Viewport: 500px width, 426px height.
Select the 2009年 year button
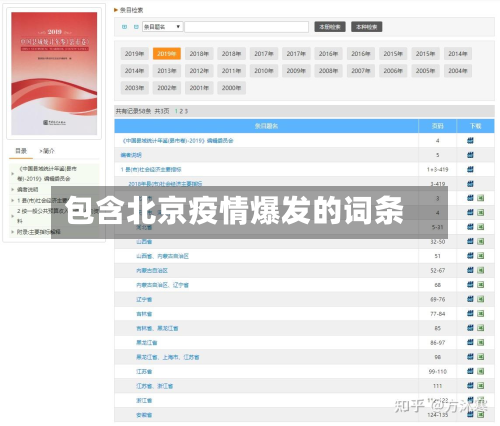coord(296,71)
